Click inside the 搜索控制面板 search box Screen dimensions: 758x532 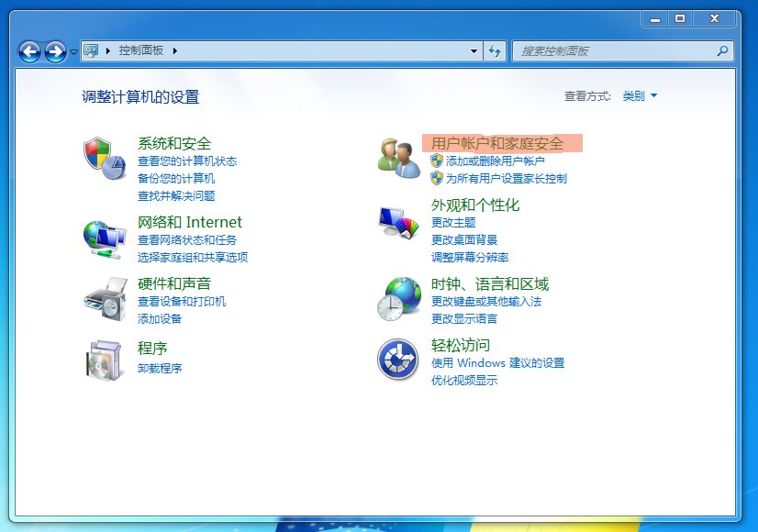tap(615, 51)
